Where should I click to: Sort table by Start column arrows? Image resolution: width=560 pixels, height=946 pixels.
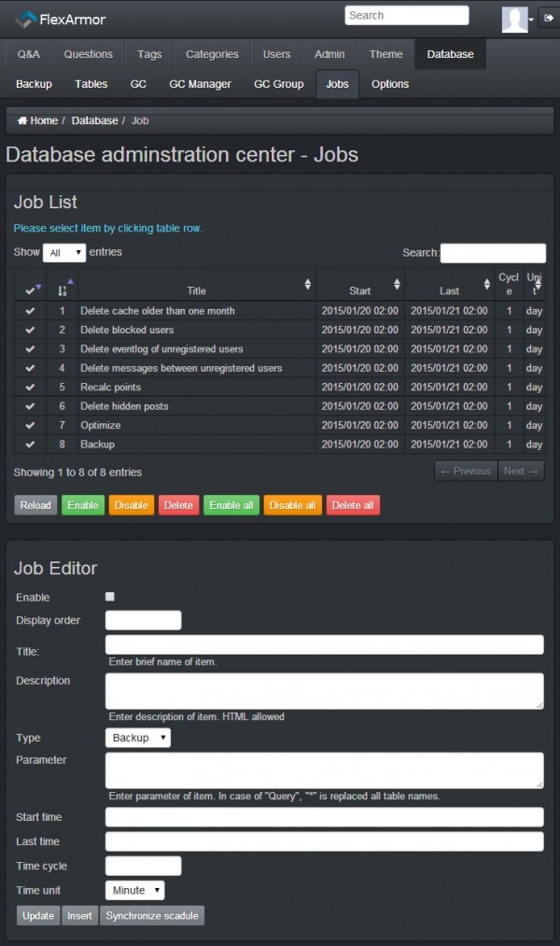point(397,284)
